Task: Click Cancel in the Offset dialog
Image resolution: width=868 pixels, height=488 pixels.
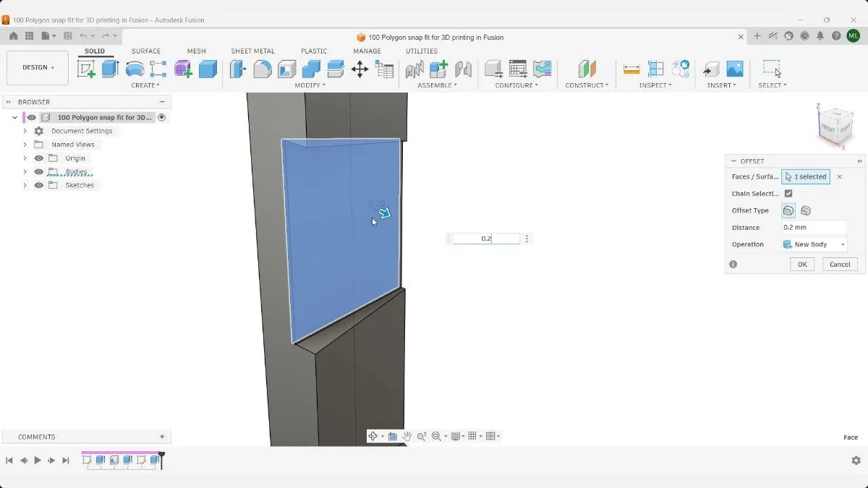Action: [x=840, y=265]
